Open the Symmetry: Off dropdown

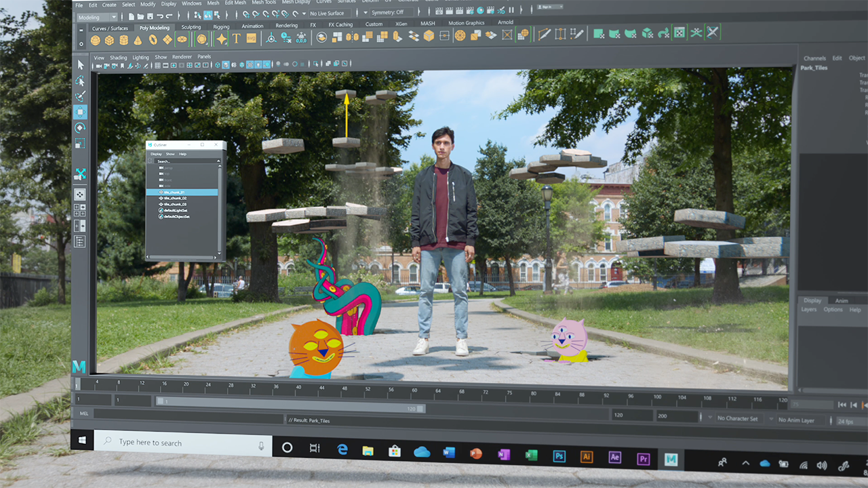tap(392, 12)
